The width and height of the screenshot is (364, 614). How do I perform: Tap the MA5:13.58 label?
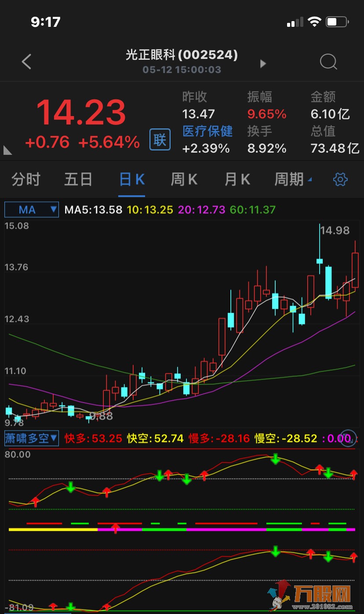93,210
